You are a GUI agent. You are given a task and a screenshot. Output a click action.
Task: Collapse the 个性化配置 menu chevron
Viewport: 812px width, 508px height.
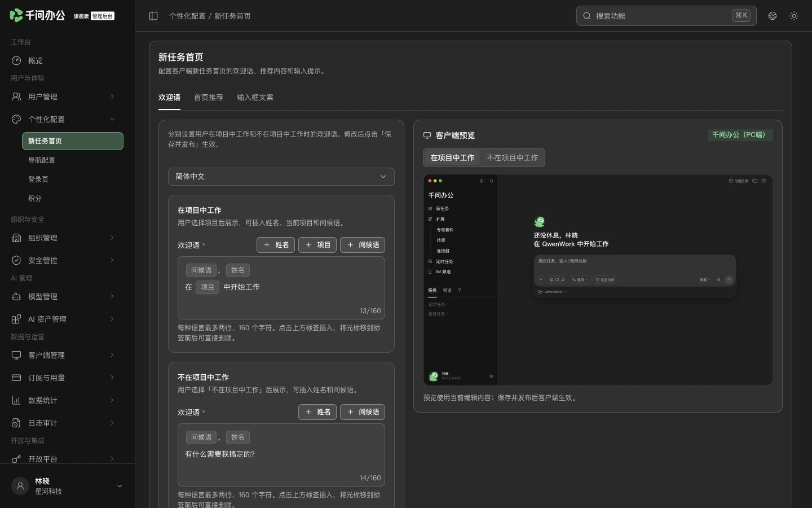[x=112, y=119]
